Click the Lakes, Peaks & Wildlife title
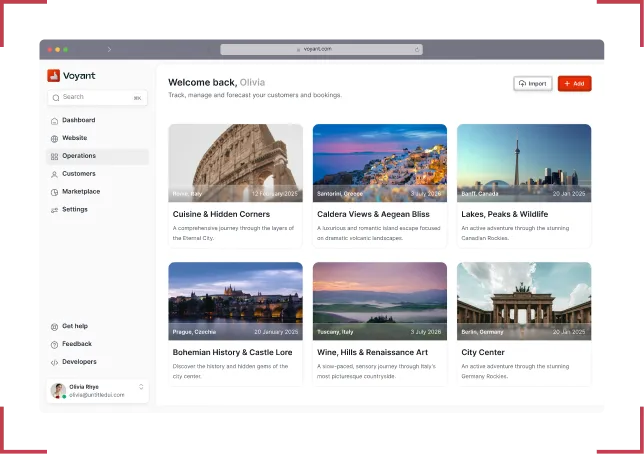 (x=504, y=214)
